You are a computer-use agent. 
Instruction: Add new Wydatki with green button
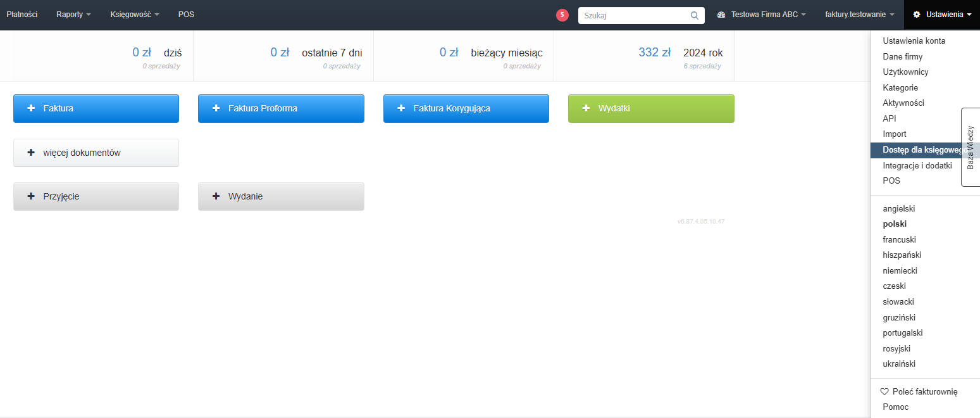(x=651, y=108)
